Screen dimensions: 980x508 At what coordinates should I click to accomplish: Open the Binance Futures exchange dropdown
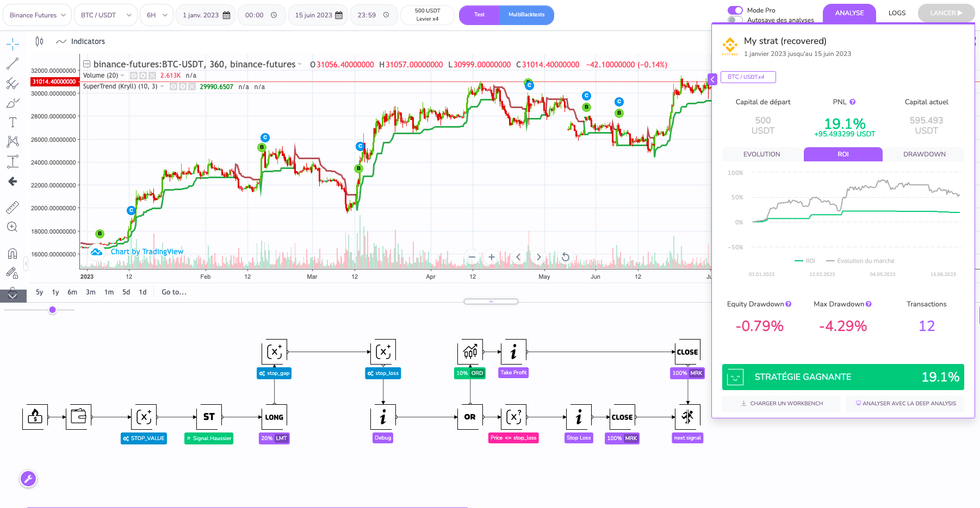click(x=38, y=15)
